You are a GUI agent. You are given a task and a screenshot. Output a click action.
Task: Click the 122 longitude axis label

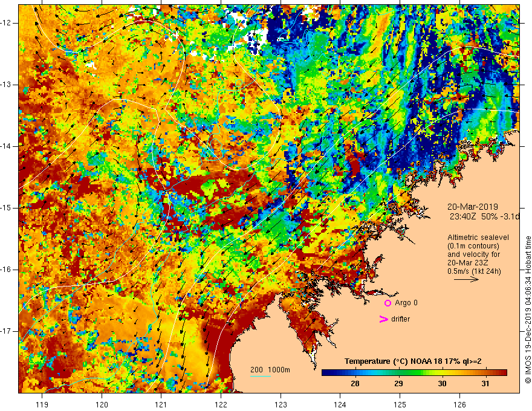click(x=221, y=404)
